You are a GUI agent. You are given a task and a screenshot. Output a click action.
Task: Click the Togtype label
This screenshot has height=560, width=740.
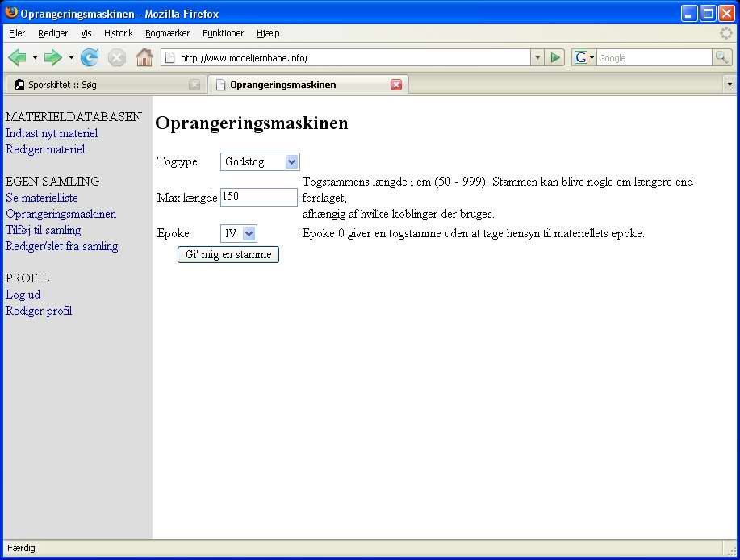coord(177,162)
